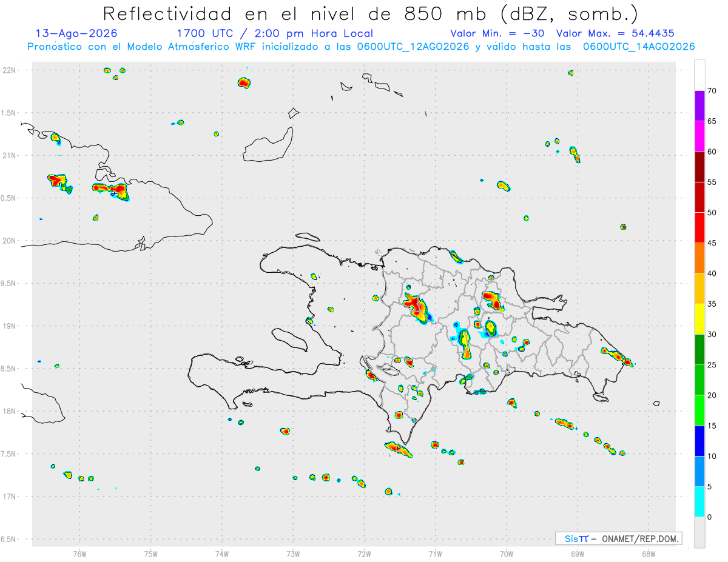
Task: Click the '69W' longitude label
Action: tap(578, 554)
